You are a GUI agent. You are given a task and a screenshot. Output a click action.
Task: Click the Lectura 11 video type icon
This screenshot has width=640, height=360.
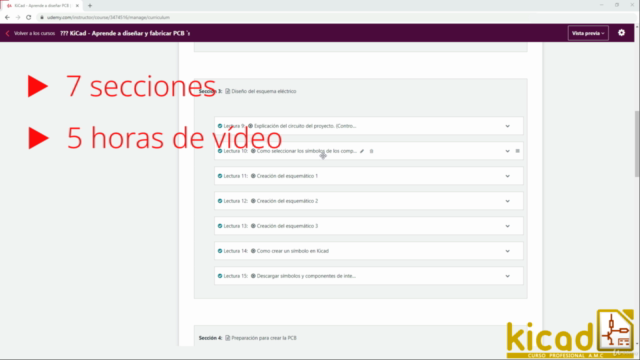pyautogui.click(x=253, y=176)
